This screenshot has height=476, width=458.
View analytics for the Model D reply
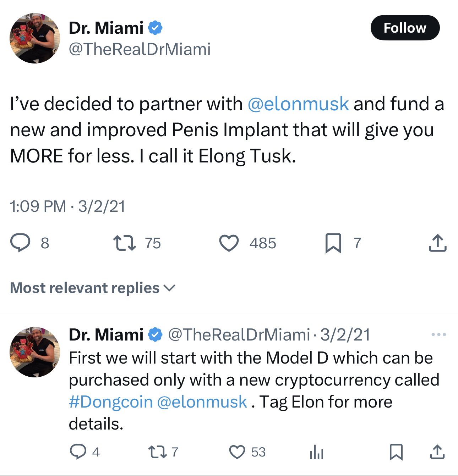pos(316,453)
